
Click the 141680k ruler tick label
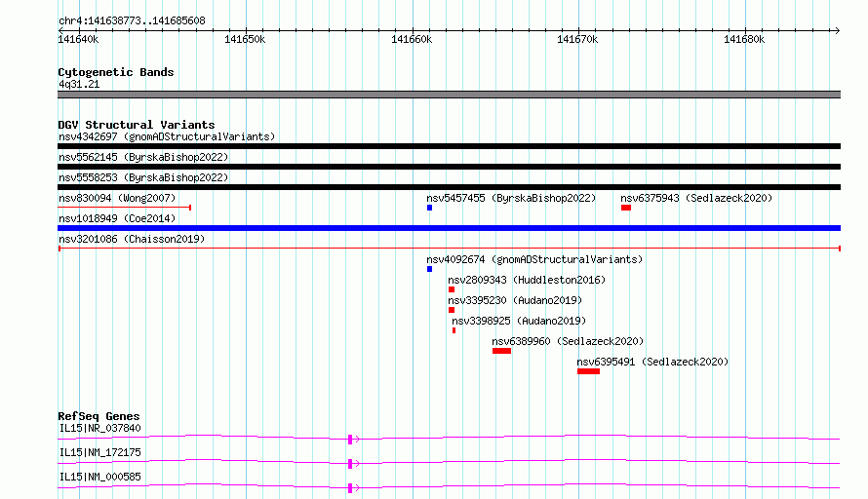click(x=744, y=39)
